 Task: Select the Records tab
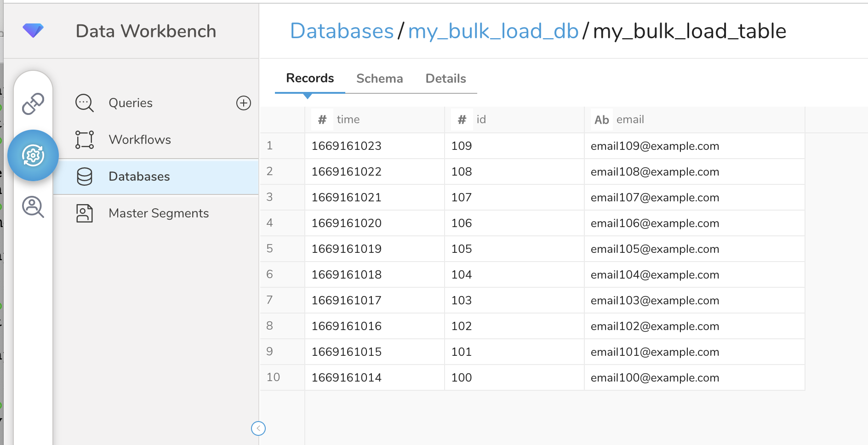pyautogui.click(x=310, y=78)
